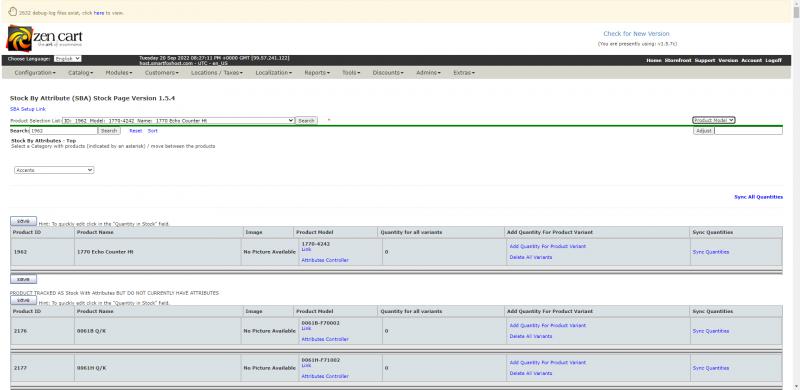
Task: Sync Quantities for product 2177
Action: click(x=711, y=368)
